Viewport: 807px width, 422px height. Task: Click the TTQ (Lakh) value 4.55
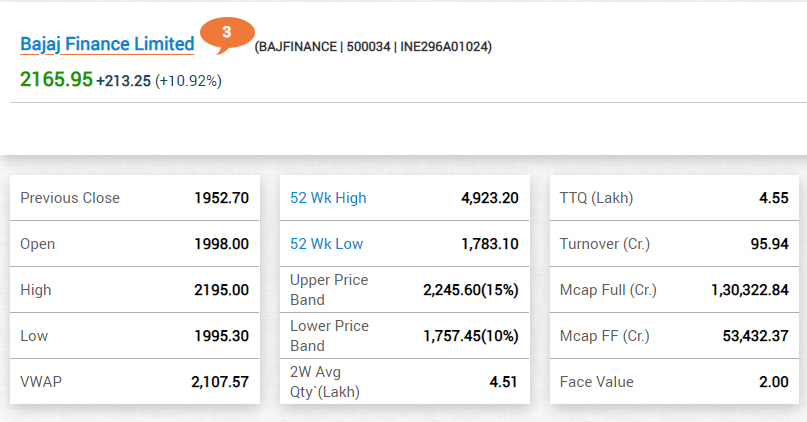[x=774, y=198]
